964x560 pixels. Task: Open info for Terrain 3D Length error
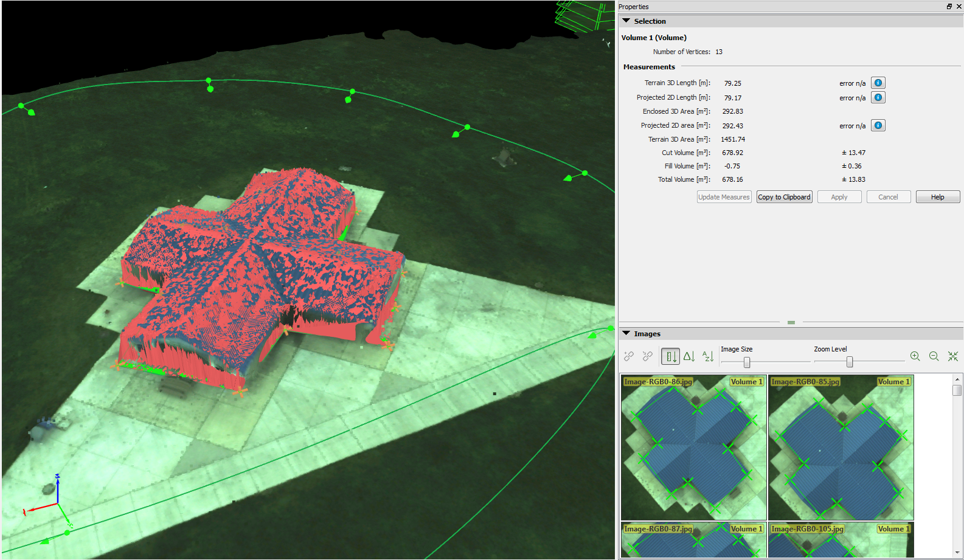(x=878, y=83)
